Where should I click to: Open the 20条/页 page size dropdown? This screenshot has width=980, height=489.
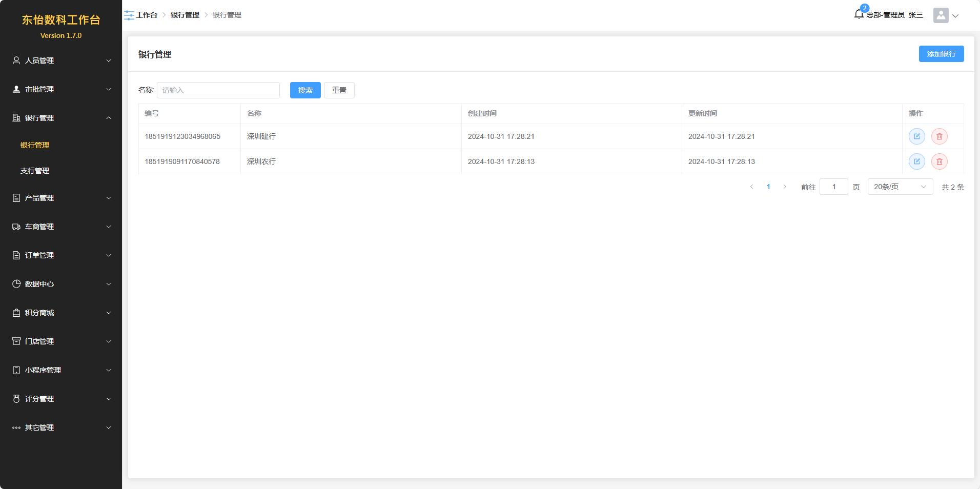[900, 187]
